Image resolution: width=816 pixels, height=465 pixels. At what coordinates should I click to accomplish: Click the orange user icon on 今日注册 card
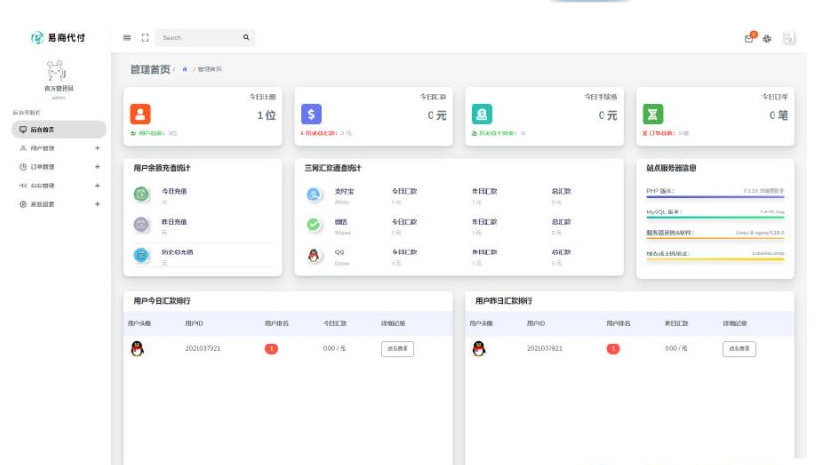point(141,114)
